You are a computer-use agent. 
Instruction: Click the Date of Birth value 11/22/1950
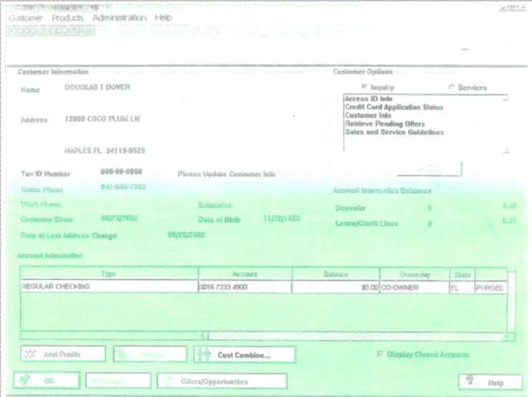point(282,219)
